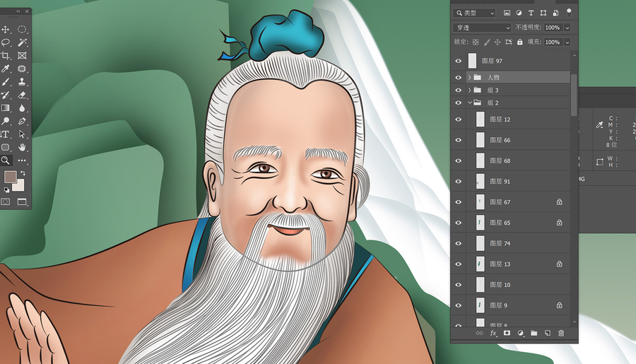This screenshot has height=364, width=636.
Task: Lock image pixels with brush icon
Action: (487, 42)
